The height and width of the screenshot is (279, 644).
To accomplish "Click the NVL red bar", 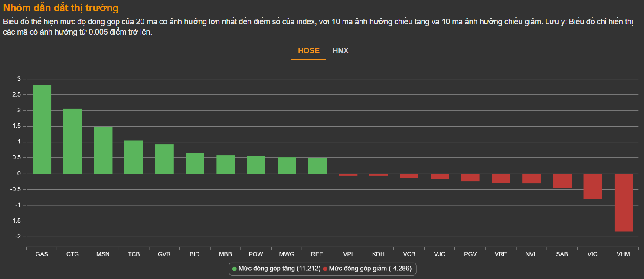I will [x=531, y=178].
